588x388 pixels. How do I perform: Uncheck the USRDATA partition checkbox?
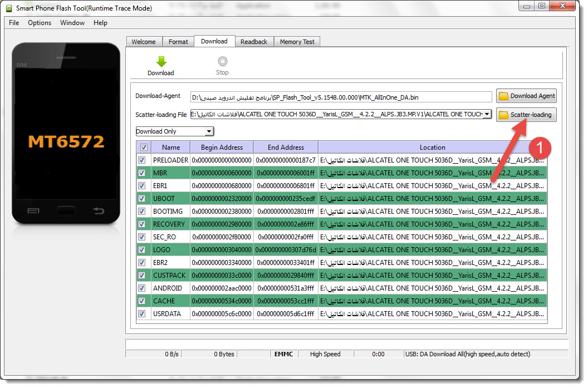(142, 314)
